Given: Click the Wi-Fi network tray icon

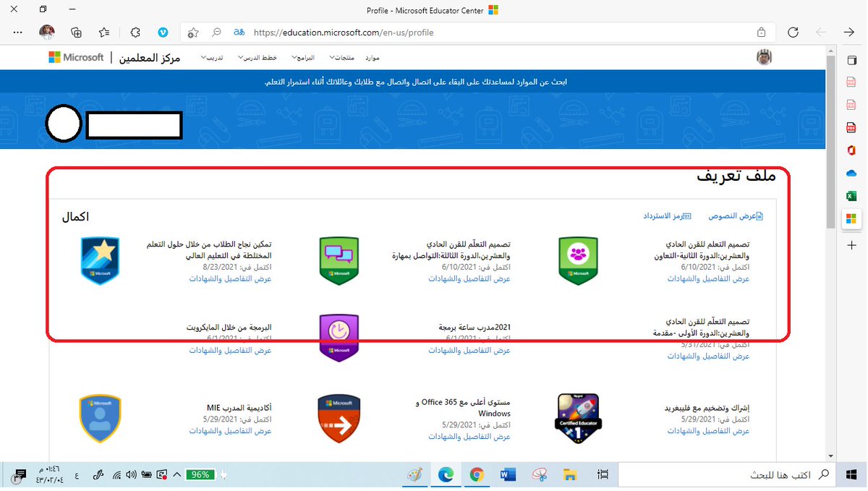Looking at the screenshot, I should (x=117, y=475).
